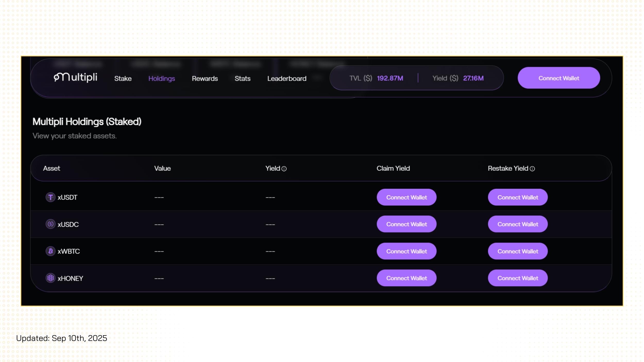
Task: Click the xHONEY token icon
Action: point(50,278)
